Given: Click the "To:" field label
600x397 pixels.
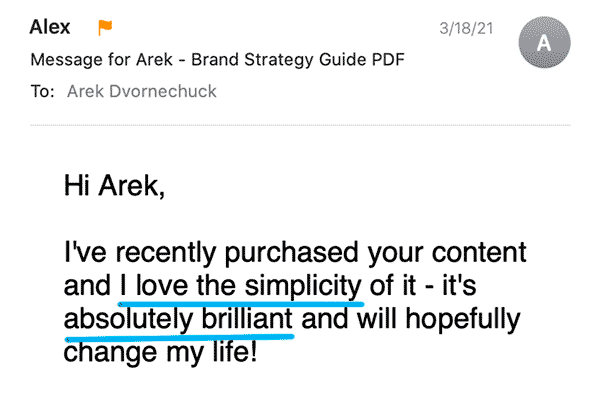Looking at the screenshot, I should (42, 91).
